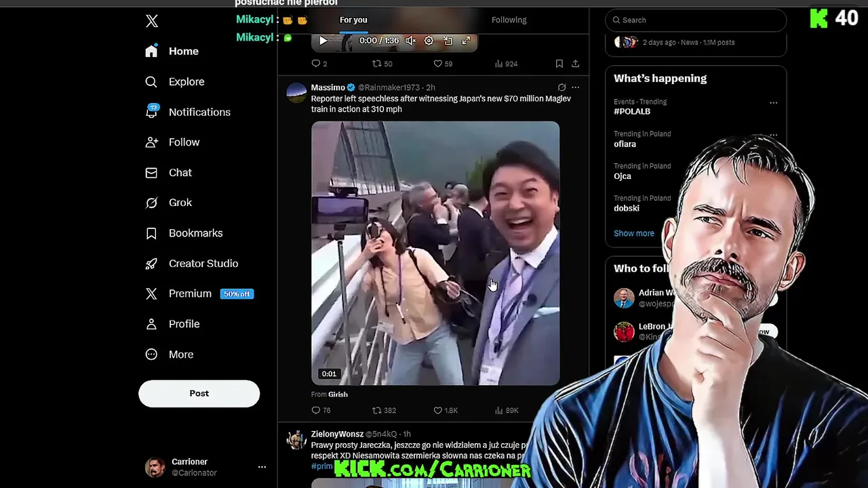Repost Massimo post with 382 reposts

tap(384, 411)
